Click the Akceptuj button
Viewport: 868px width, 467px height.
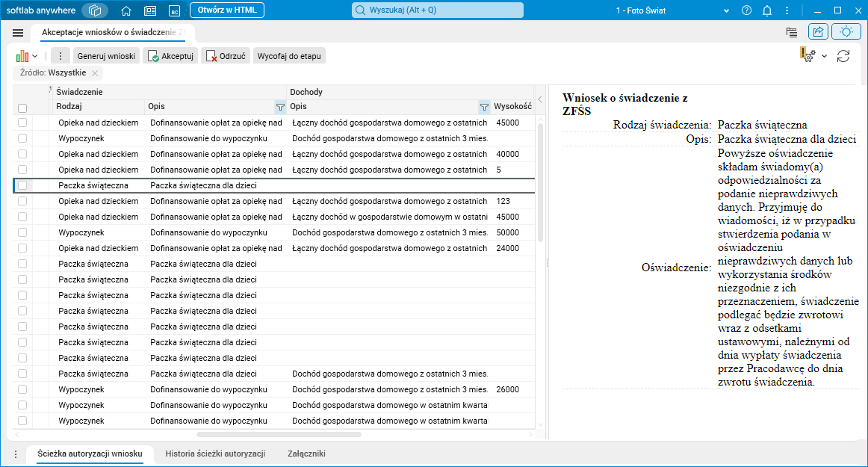click(x=170, y=56)
